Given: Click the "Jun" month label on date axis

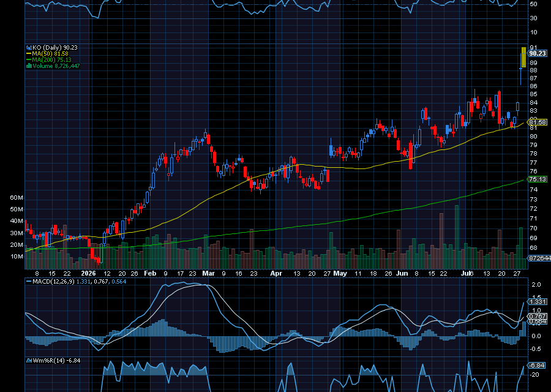Looking at the screenshot, I should click(402, 273).
